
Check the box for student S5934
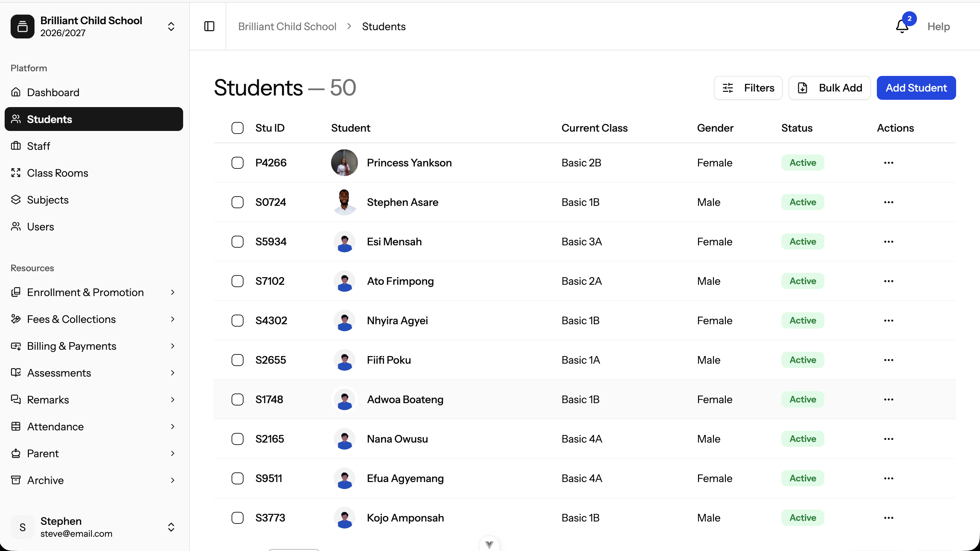click(x=238, y=242)
